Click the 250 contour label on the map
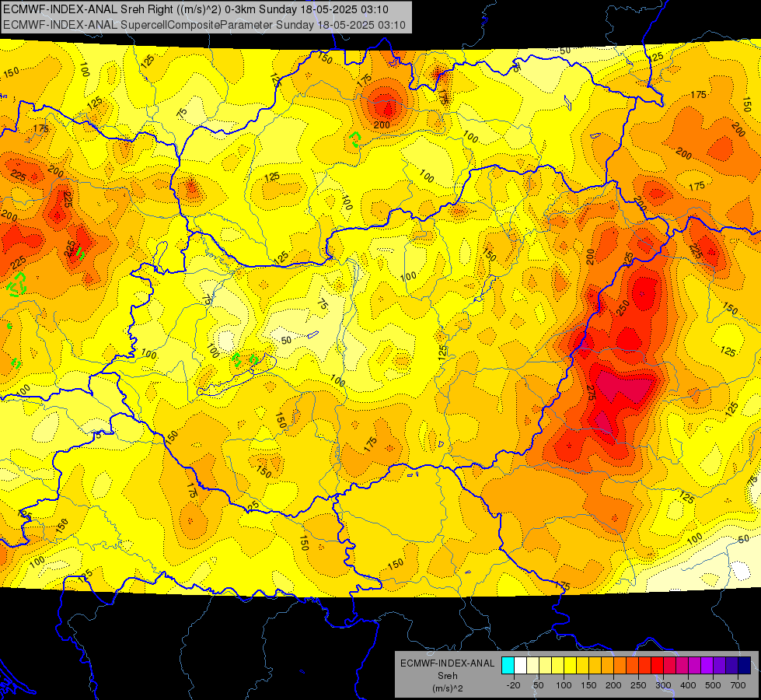The image size is (761, 700). tap(623, 308)
